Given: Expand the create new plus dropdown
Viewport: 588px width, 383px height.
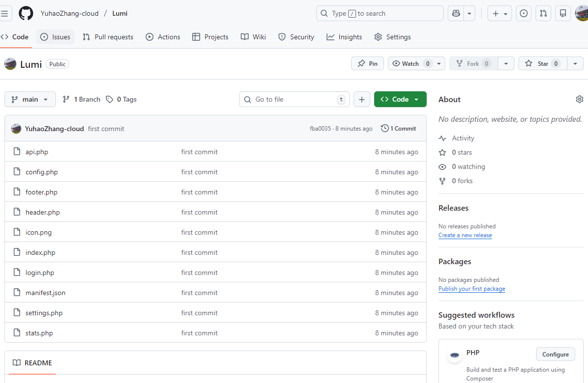Looking at the screenshot, I should pyautogui.click(x=500, y=13).
